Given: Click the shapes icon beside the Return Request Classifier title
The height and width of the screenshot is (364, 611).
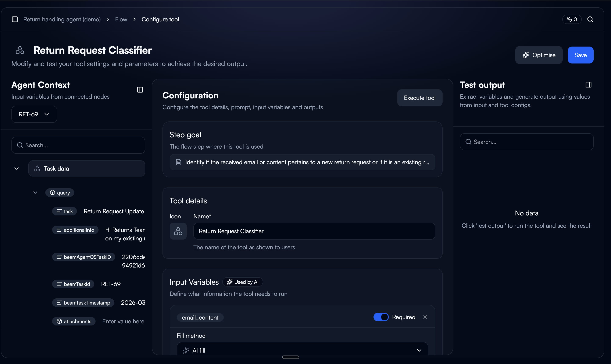Looking at the screenshot, I should pyautogui.click(x=20, y=50).
